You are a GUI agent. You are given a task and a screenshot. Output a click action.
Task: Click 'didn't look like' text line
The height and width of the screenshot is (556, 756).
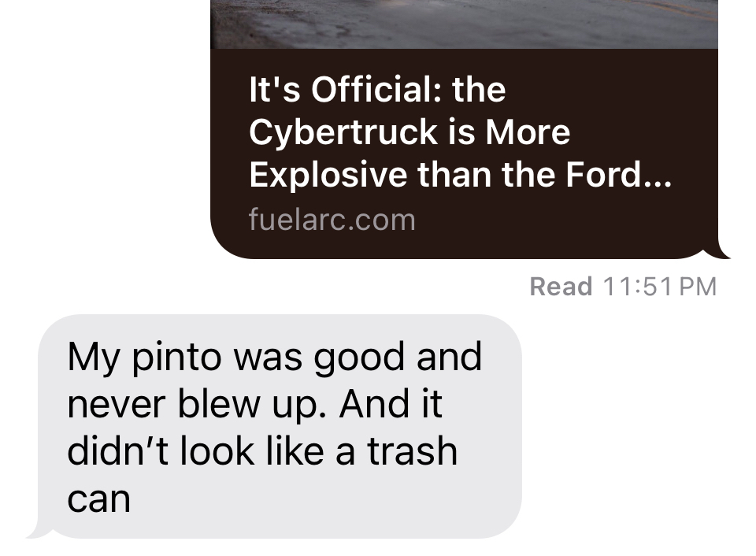(x=195, y=452)
